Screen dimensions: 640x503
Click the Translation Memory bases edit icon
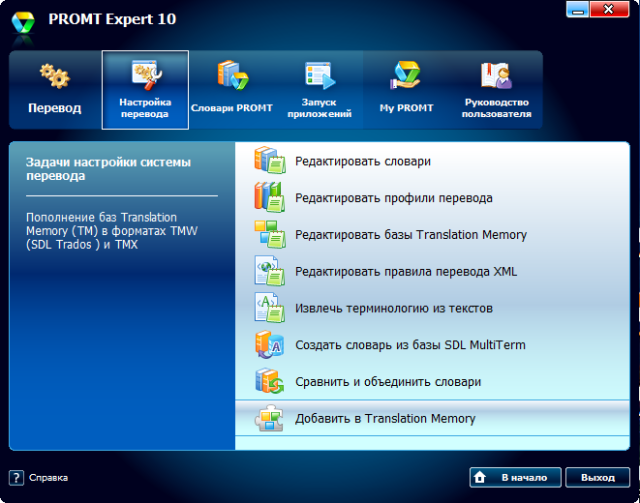[x=269, y=235]
